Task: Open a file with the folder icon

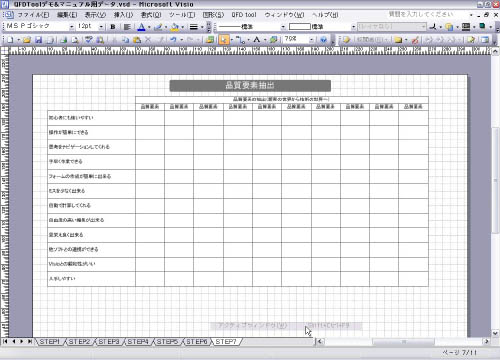Action: coord(27,40)
